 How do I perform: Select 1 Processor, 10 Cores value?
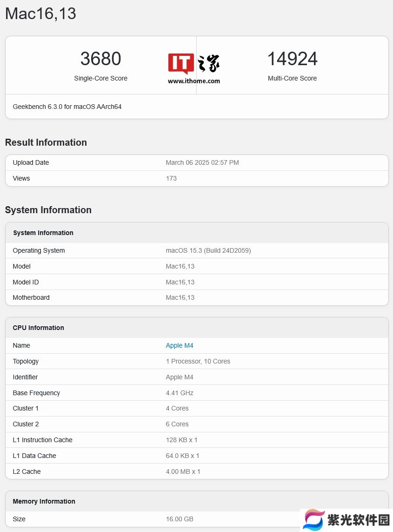pos(198,361)
